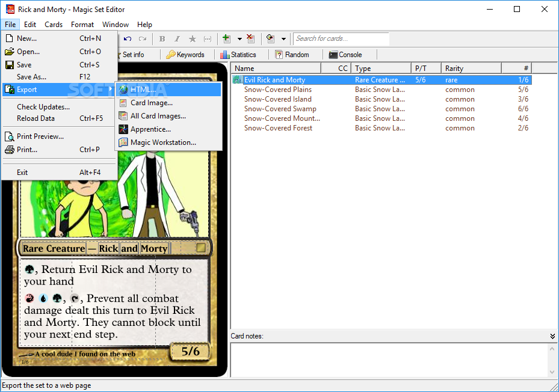Sort card list by # column
559x392 pixels.
point(516,68)
